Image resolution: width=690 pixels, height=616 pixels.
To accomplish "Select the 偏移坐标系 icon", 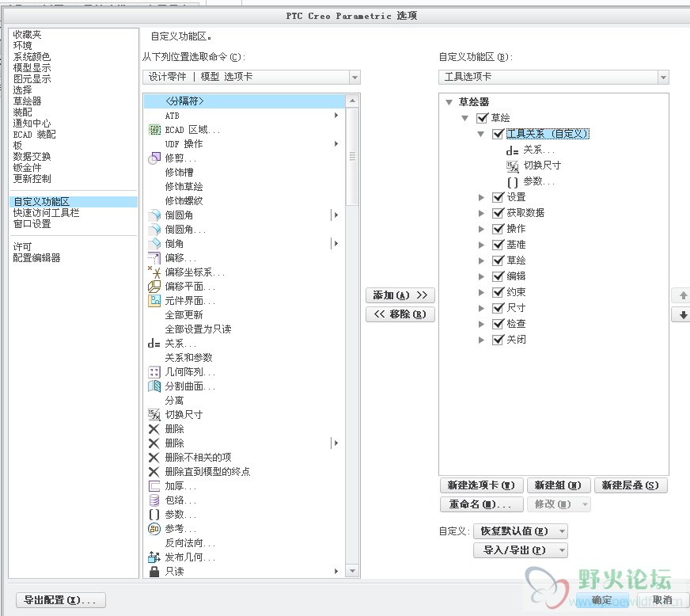I will 154,272.
